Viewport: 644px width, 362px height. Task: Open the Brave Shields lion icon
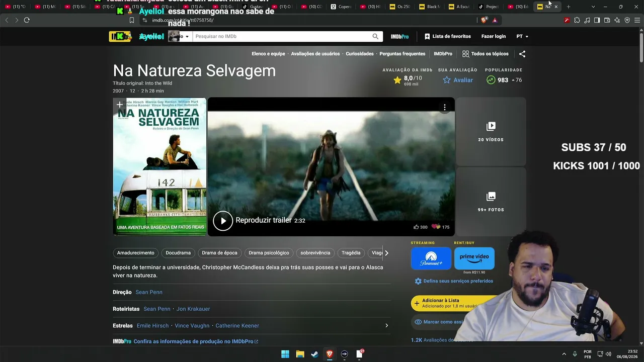[x=484, y=20]
